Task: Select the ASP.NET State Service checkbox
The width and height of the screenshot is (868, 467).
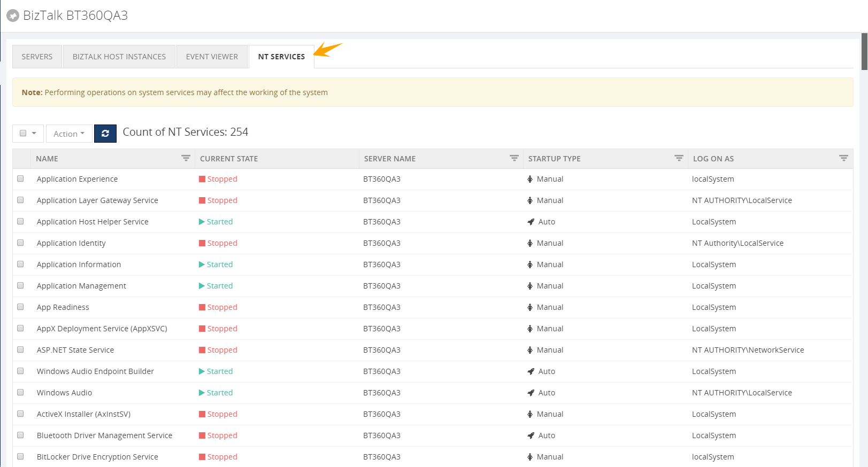Action: coord(20,349)
